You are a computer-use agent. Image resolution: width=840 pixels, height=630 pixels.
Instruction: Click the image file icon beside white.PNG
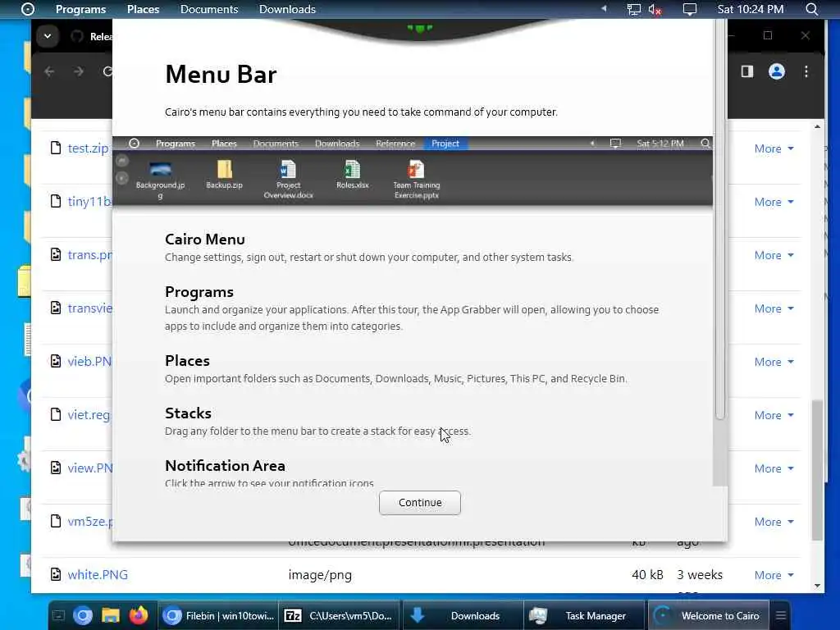[x=56, y=574]
